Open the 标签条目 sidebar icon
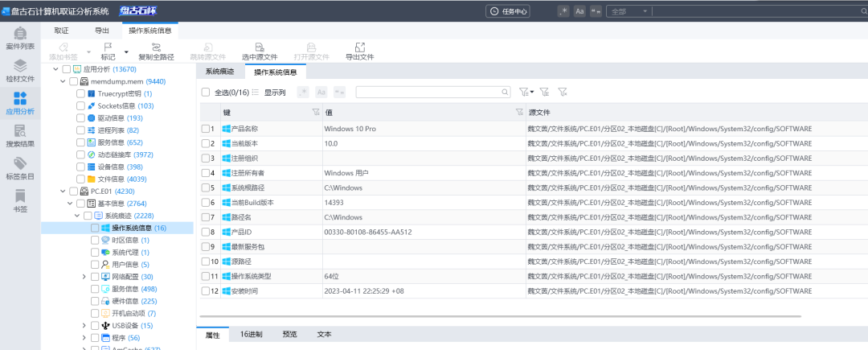The image size is (868, 350). coord(20,168)
